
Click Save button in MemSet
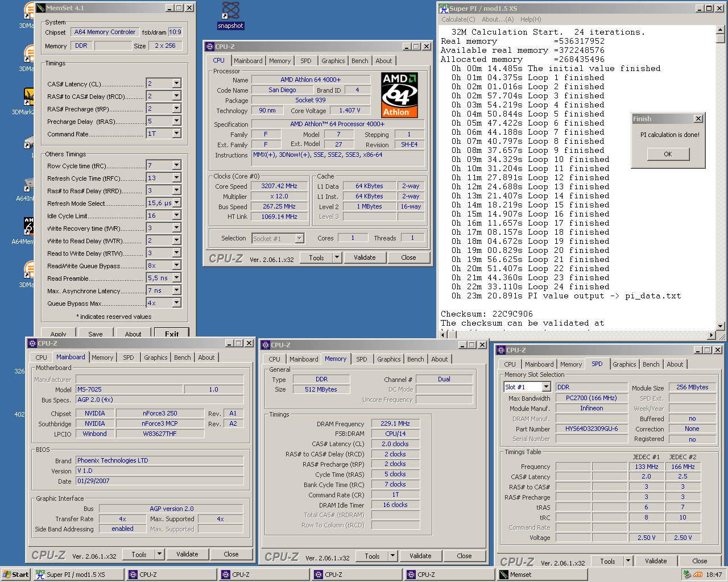tap(96, 334)
